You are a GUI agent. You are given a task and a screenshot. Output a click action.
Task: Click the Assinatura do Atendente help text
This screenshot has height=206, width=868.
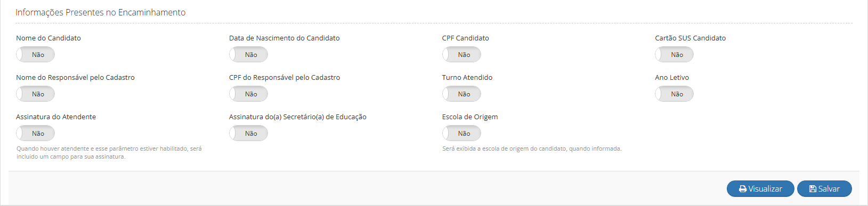(x=109, y=153)
